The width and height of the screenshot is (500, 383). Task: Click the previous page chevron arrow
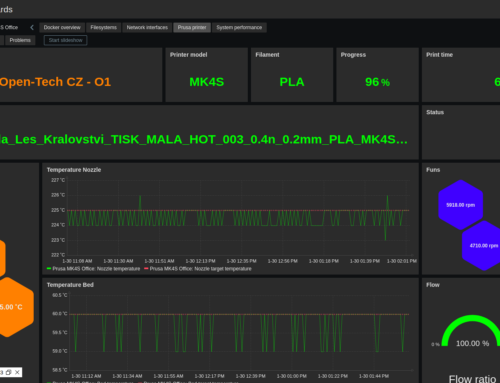(32, 27)
